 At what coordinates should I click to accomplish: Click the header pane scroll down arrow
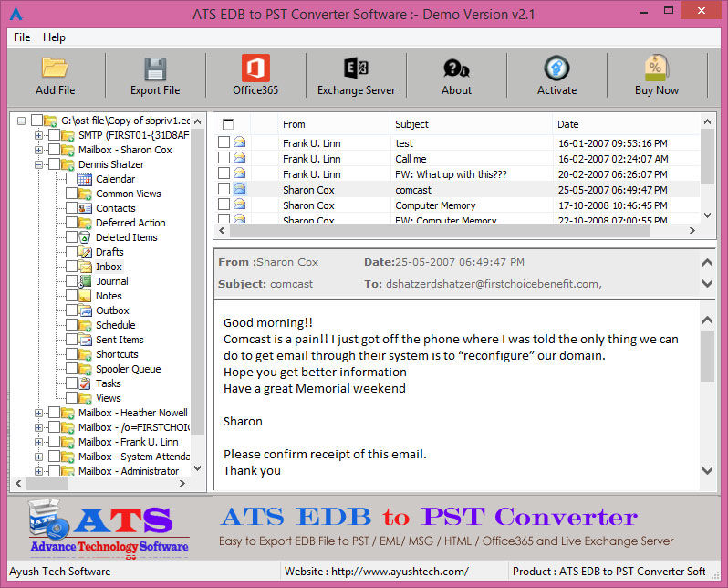click(x=707, y=283)
